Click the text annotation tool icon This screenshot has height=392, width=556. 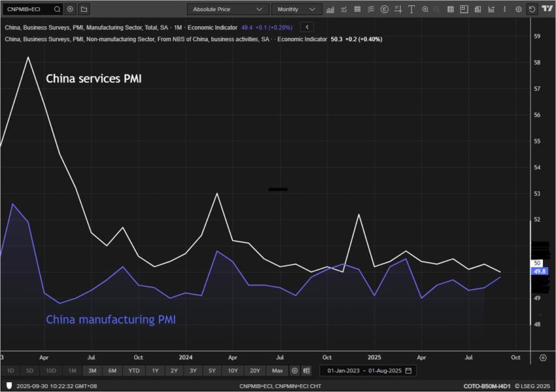(411, 9)
